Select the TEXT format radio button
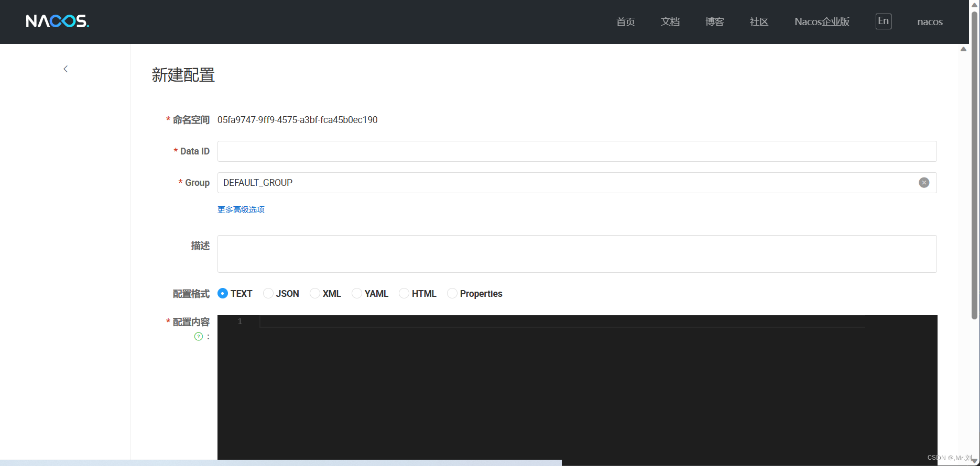This screenshot has height=466, width=980. click(223, 293)
